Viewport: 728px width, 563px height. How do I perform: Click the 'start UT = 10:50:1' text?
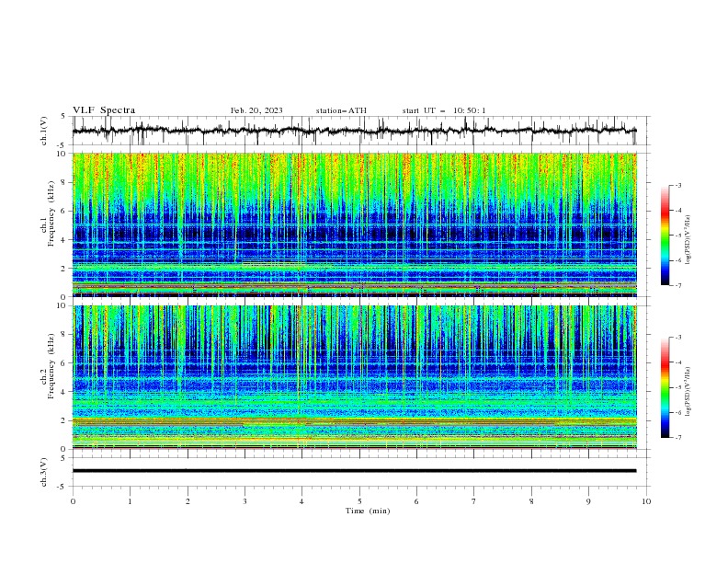point(444,110)
